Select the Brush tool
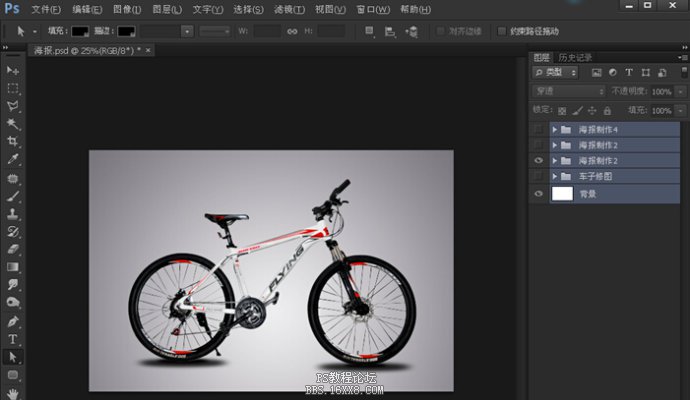Screen dimensions: 690x400 click(x=13, y=196)
